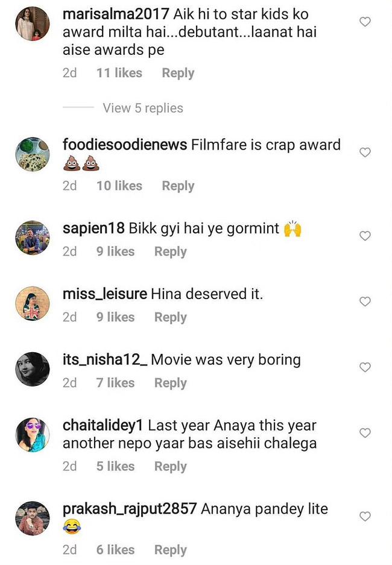This screenshot has height=565, width=392.
Task: View sapien18's profile photo
Action: click(x=32, y=238)
